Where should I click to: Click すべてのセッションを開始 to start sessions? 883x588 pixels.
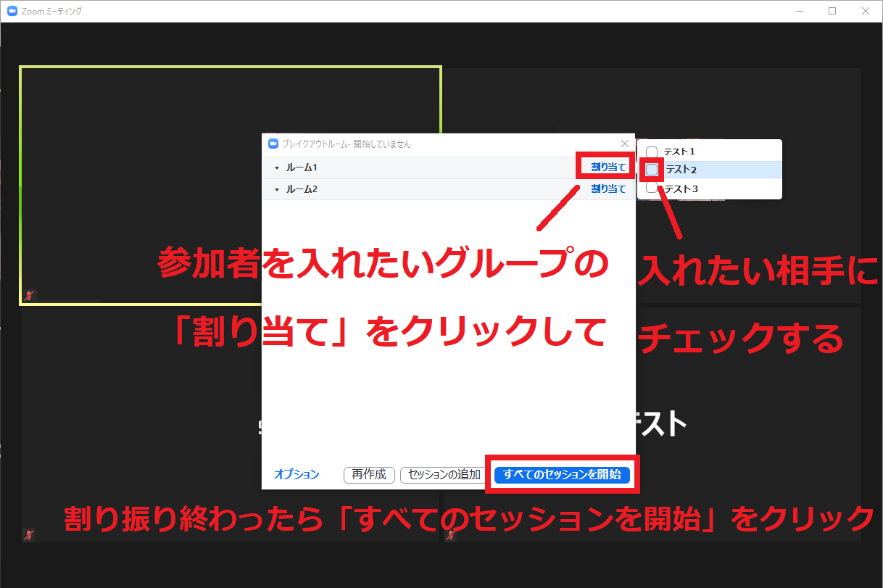(562, 475)
